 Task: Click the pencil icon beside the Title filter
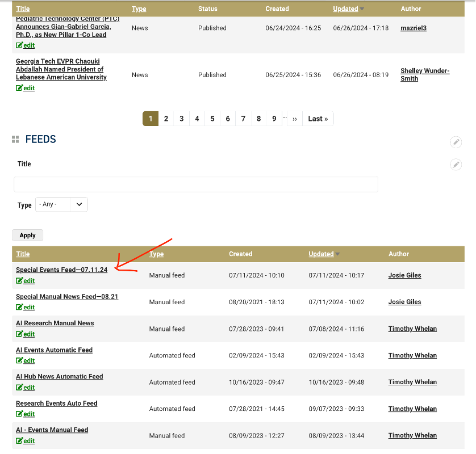pyautogui.click(x=456, y=165)
